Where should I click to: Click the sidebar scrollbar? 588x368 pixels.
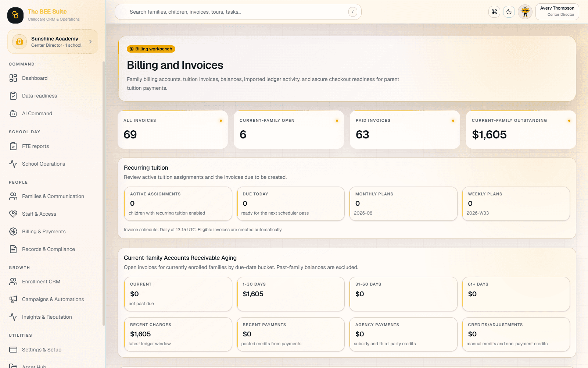pyautogui.click(x=104, y=193)
